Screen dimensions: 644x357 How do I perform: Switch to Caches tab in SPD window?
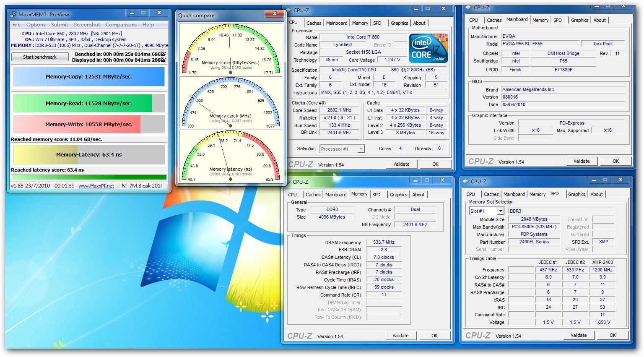pos(491,194)
